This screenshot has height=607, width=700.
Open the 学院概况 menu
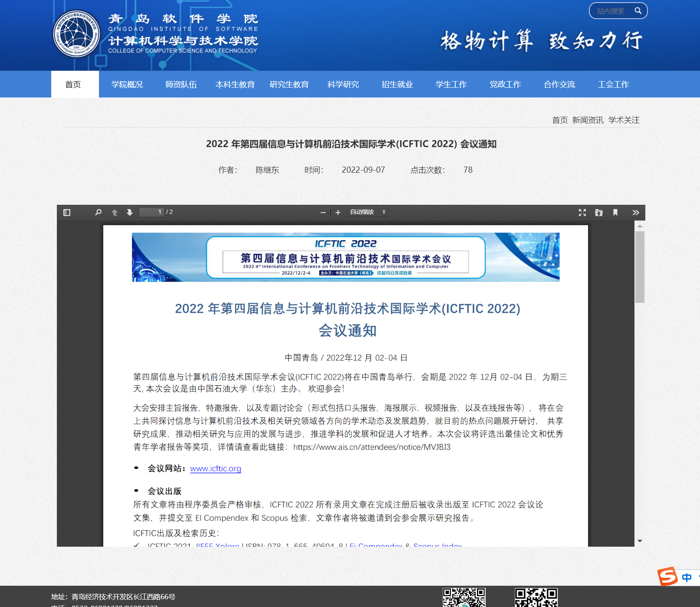(x=127, y=84)
